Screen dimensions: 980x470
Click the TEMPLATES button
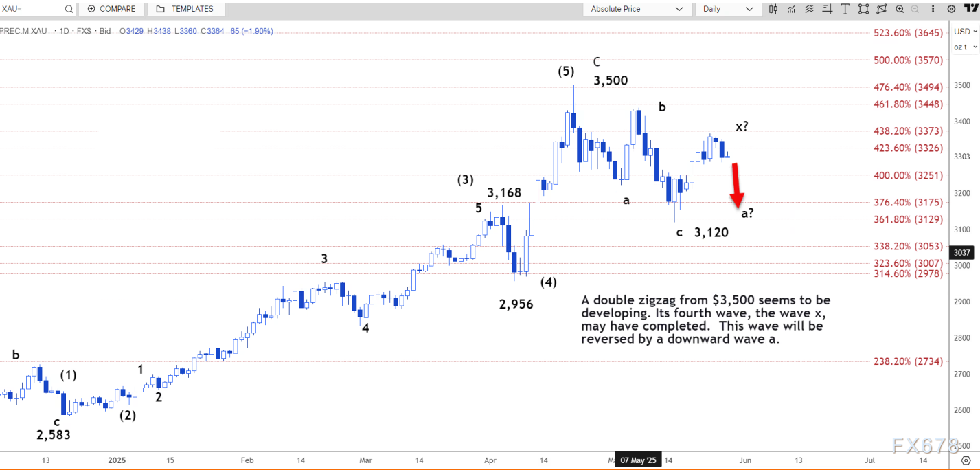click(185, 9)
